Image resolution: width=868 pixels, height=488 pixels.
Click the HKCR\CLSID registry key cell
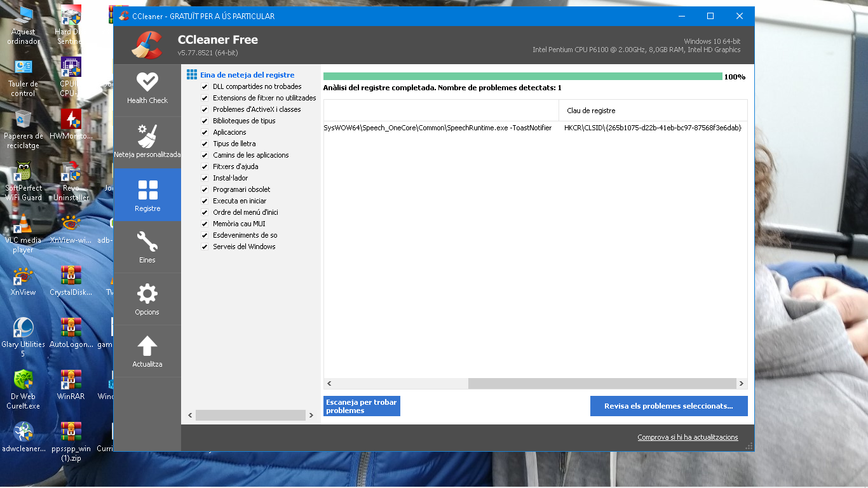(653, 128)
